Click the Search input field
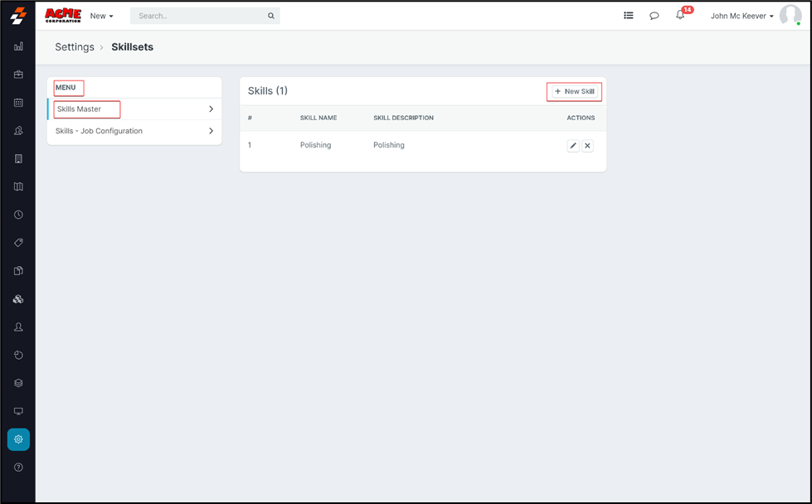Viewport: 812px width, 504px height. 199,16
